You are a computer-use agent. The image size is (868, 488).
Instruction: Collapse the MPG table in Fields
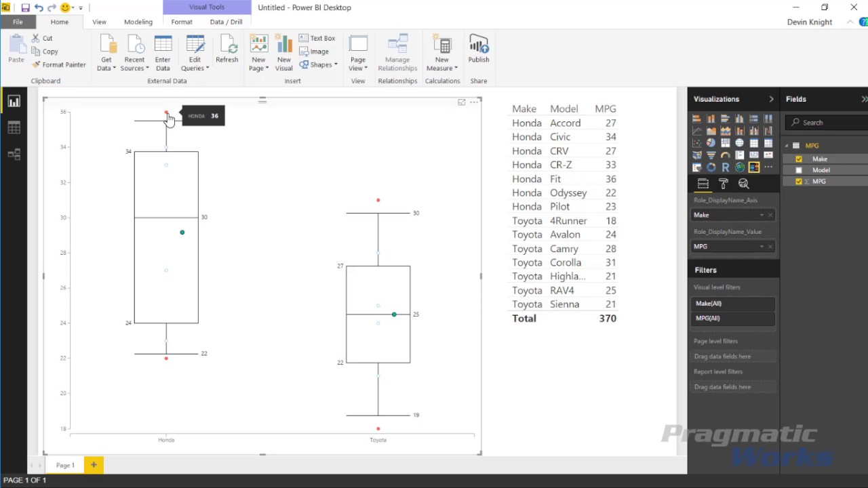788,146
